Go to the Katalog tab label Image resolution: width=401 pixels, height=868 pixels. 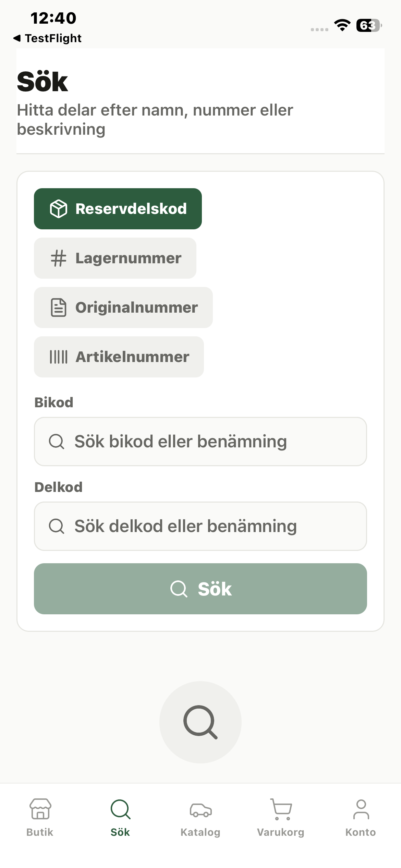(x=200, y=832)
